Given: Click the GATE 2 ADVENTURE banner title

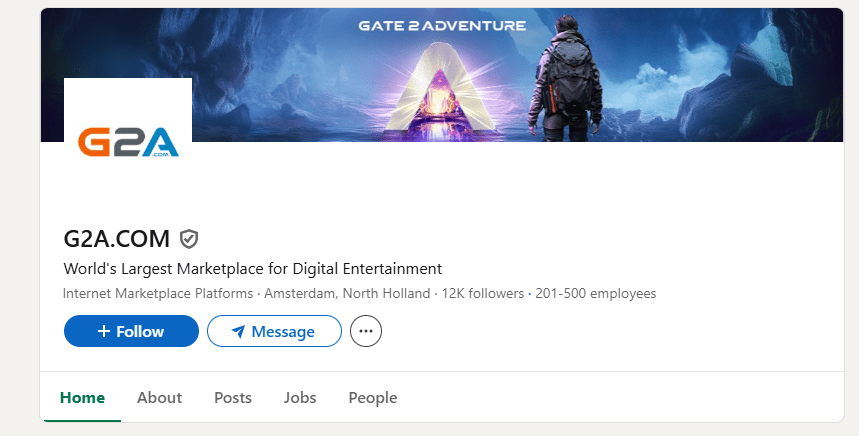Looking at the screenshot, I should coord(442,25).
